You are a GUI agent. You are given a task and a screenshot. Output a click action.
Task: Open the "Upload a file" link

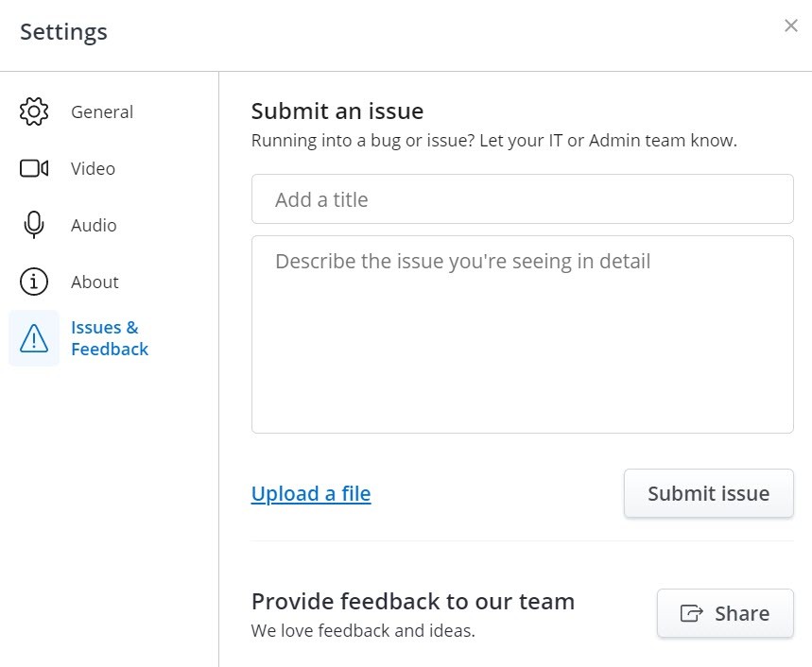click(311, 494)
